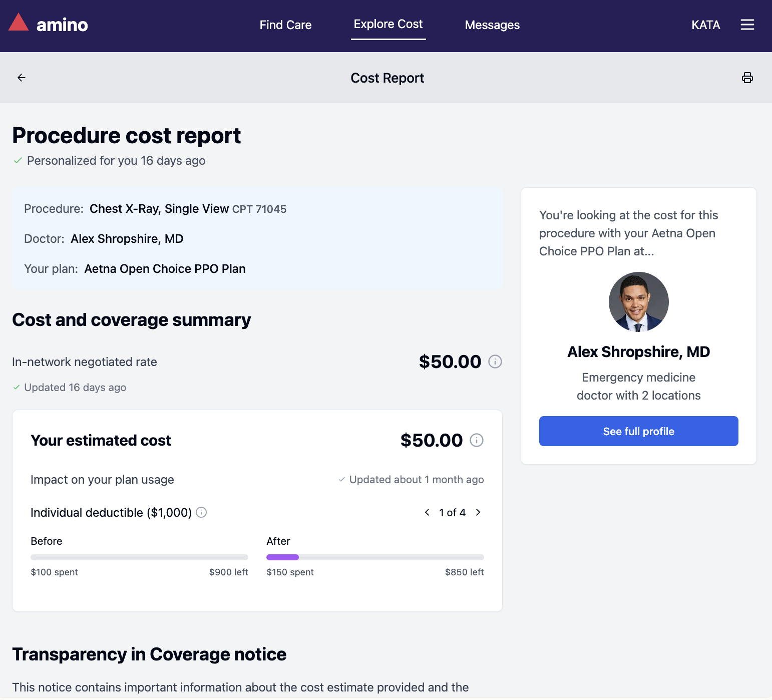The image size is (772, 700).
Task: Open the Messages tab
Action: (x=492, y=25)
